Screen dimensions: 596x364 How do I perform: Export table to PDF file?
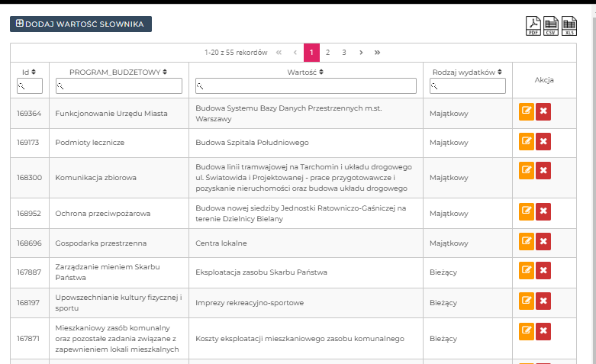(533, 26)
